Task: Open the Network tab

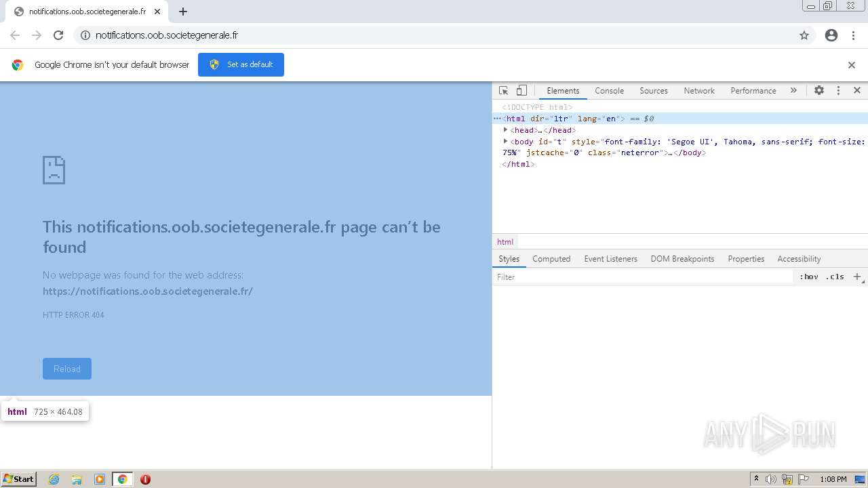Action: 699,91
